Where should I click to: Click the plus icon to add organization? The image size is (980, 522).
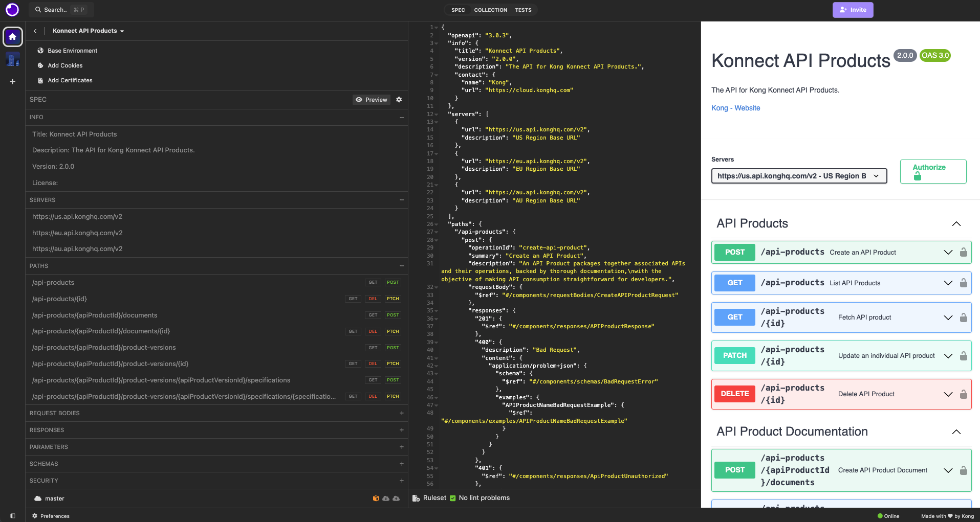[x=13, y=81]
